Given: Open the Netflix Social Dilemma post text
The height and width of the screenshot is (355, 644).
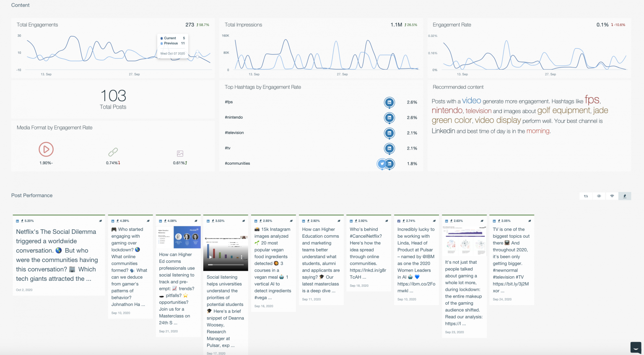Looking at the screenshot, I should pos(57,255).
